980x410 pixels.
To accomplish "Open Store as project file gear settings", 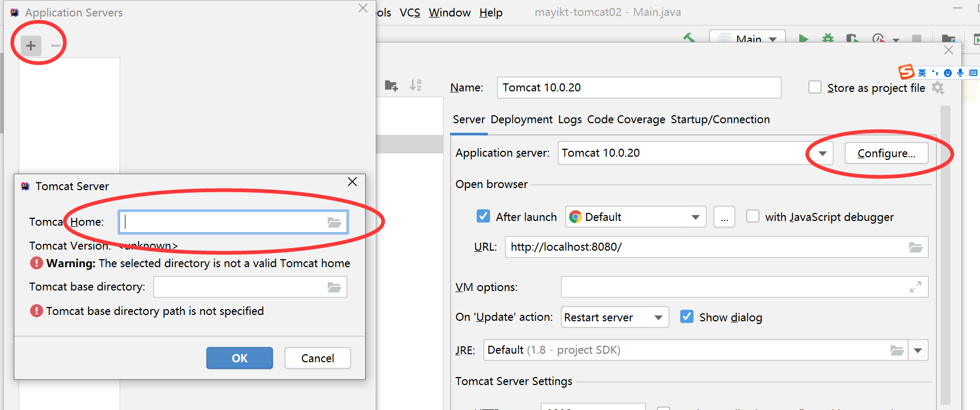I will 938,88.
